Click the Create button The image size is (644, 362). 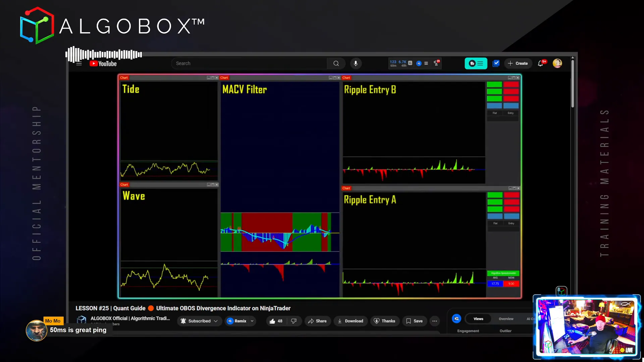518,63
